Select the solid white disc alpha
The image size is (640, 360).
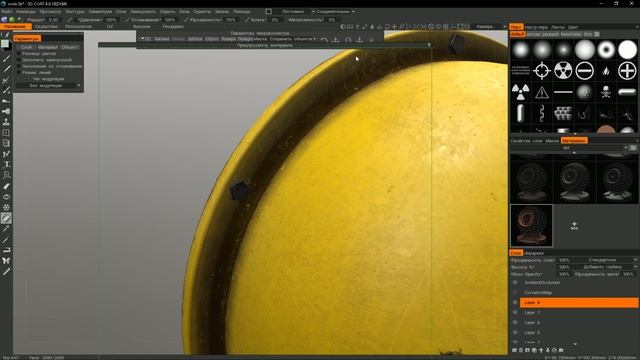point(627,50)
